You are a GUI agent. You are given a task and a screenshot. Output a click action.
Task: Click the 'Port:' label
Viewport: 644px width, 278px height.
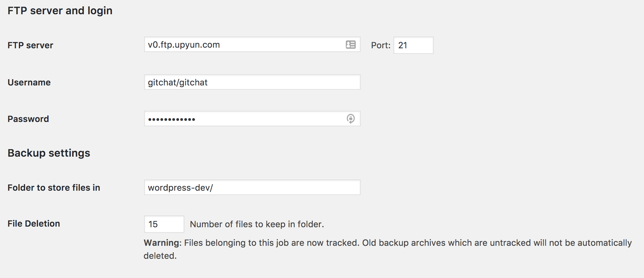pyautogui.click(x=380, y=45)
